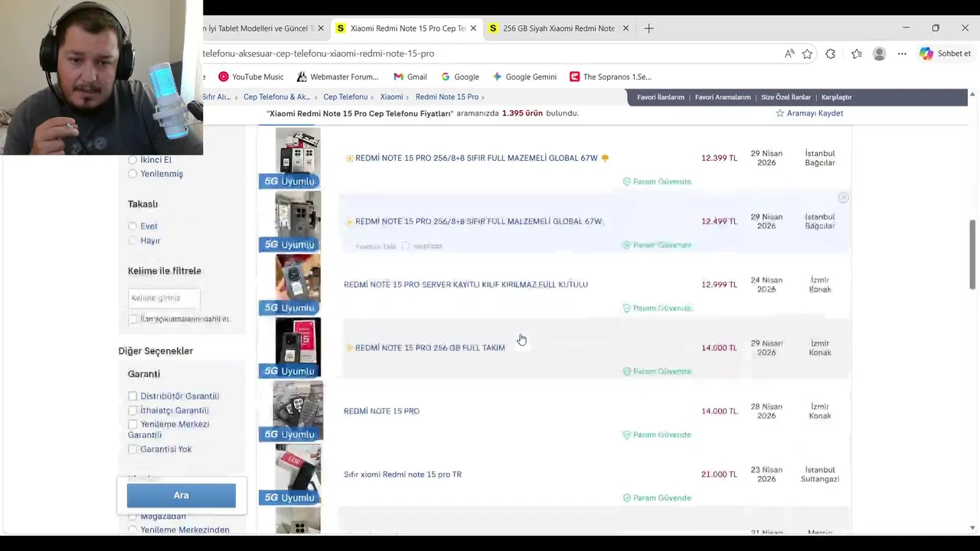The width and height of the screenshot is (980, 551).
Task: Select 'Hayır' under Takaslı
Action: click(132, 240)
